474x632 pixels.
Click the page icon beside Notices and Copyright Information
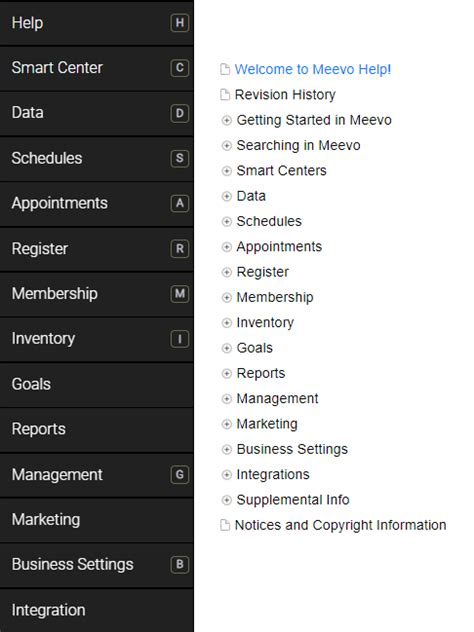pyautogui.click(x=225, y=525)
